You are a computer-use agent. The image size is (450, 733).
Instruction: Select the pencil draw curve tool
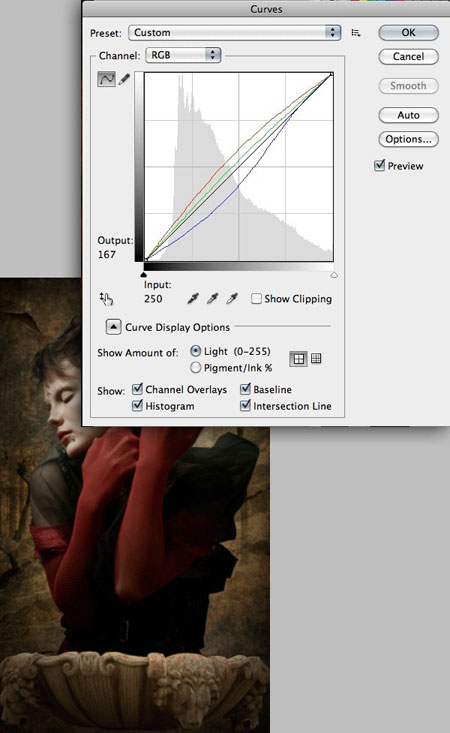click(x=124, y=79)
